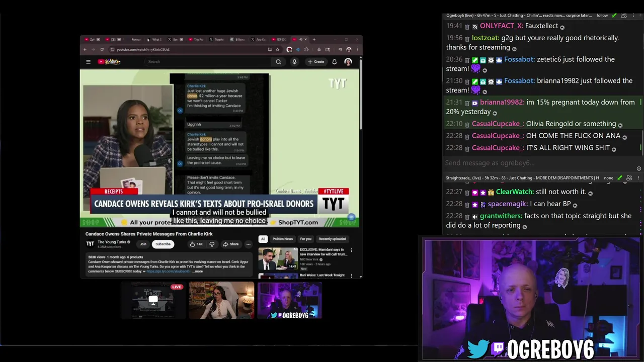Click the YouTube search input field
Screen dimensions: 644x362
click(209, 62)
